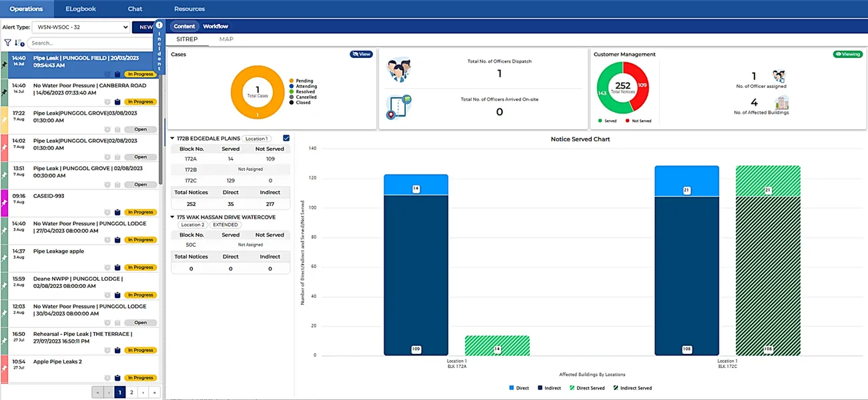The width and height of the screenshot is (868, 400).
Task: Click the clock icon on Apple Pipe Leaks 2
Action: [107, 378]
